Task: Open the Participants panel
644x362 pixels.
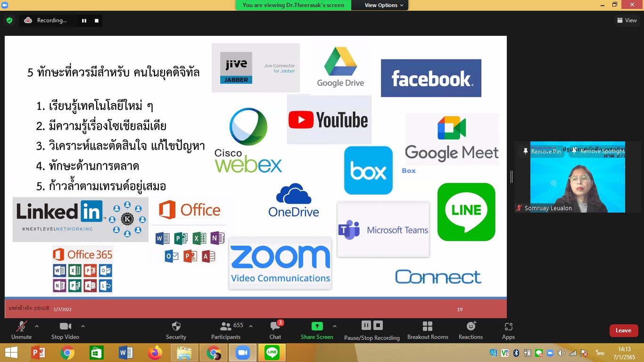Action: 226,326
